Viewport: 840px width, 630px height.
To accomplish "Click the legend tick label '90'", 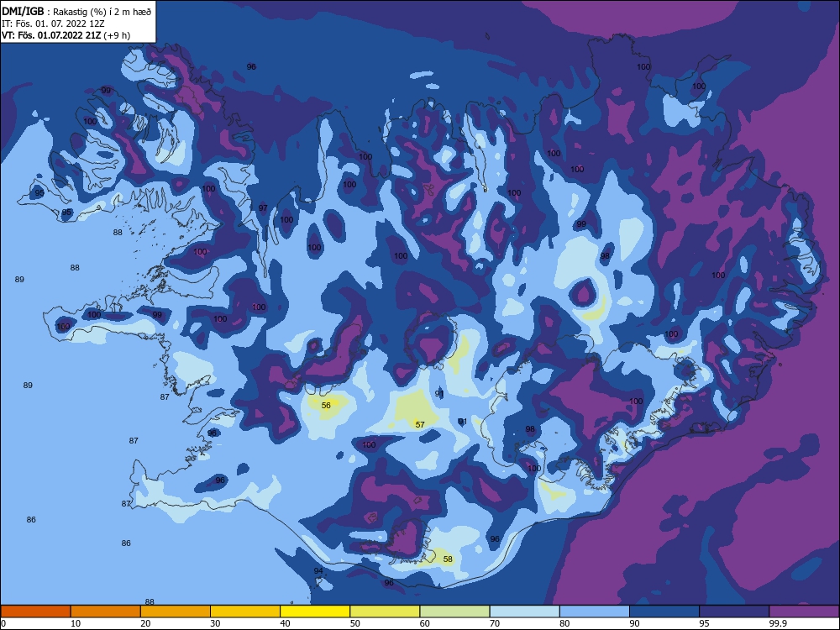I will click(634, 623).
